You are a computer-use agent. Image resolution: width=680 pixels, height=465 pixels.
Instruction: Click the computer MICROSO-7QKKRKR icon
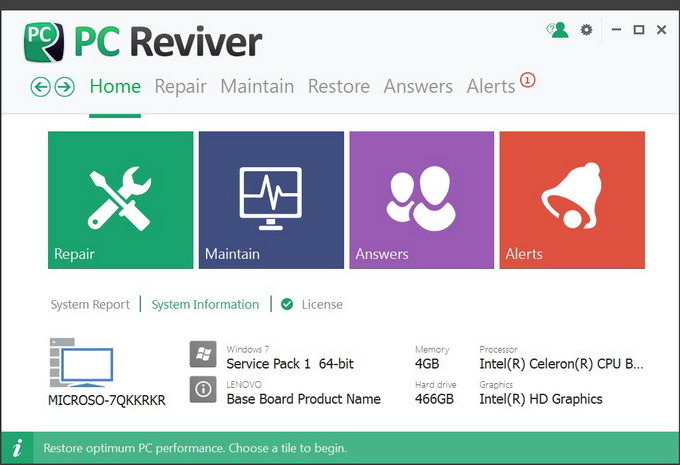coord(82,363)
